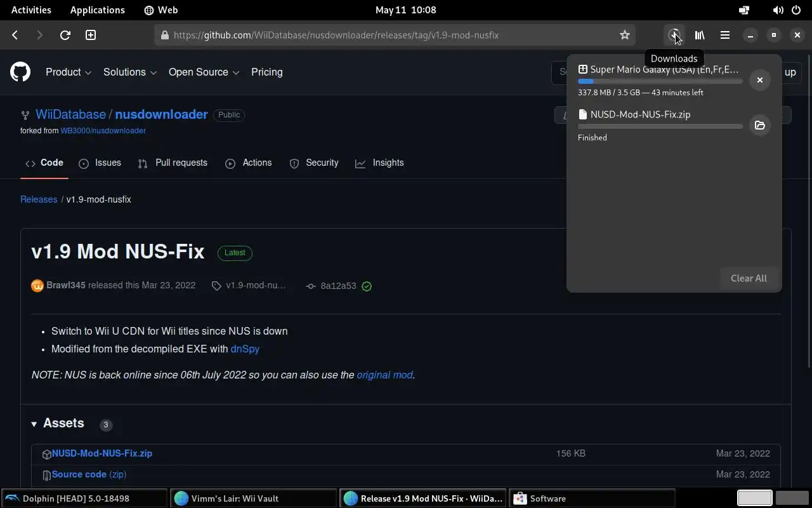Switch to the Issues tab

click(100, 163)
